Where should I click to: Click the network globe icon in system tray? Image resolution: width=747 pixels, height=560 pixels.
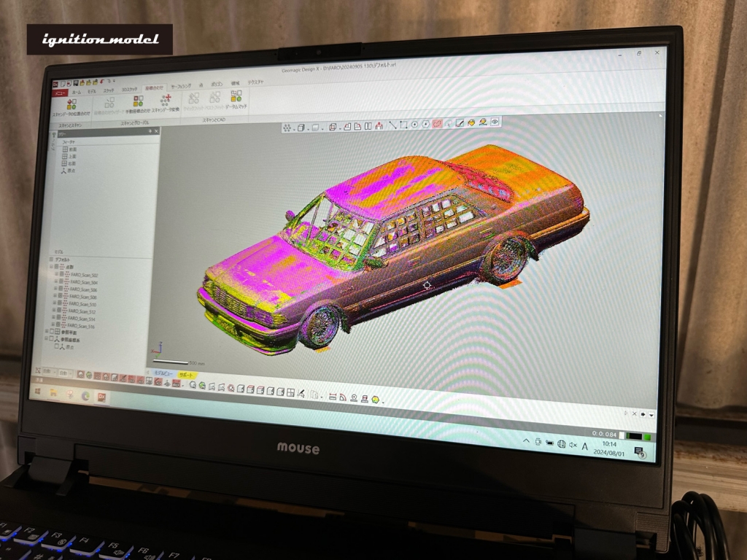[562, 444]
